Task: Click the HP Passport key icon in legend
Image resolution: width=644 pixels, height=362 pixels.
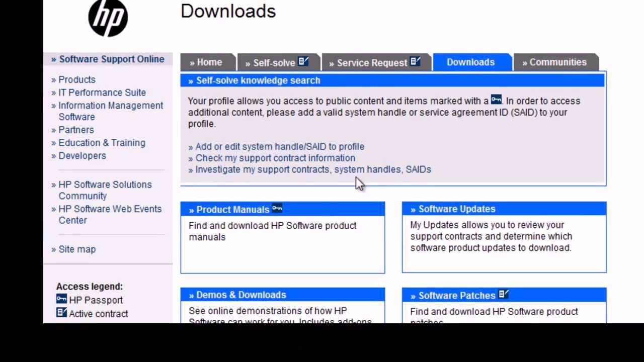Action: pyautogui.click(x=61, y=299)
